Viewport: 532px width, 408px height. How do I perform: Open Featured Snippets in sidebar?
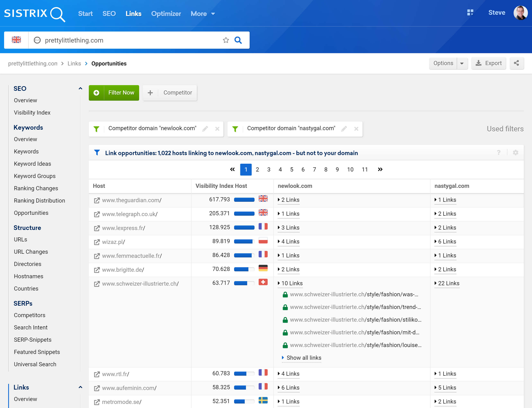point(37,352)
